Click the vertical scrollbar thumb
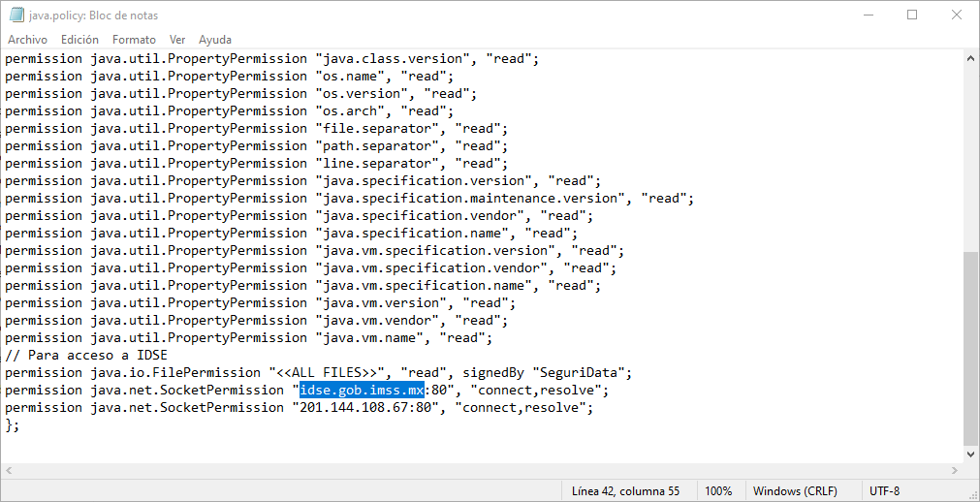 [x=971, y=347]
